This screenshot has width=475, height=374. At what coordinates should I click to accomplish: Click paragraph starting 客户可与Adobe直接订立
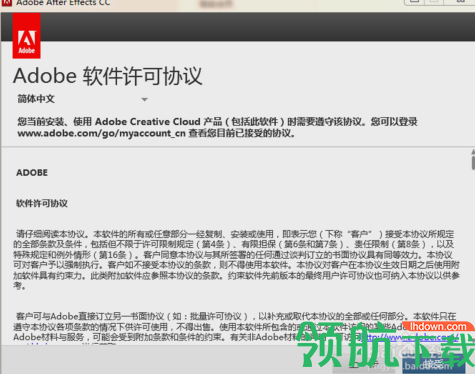(236, 327)
